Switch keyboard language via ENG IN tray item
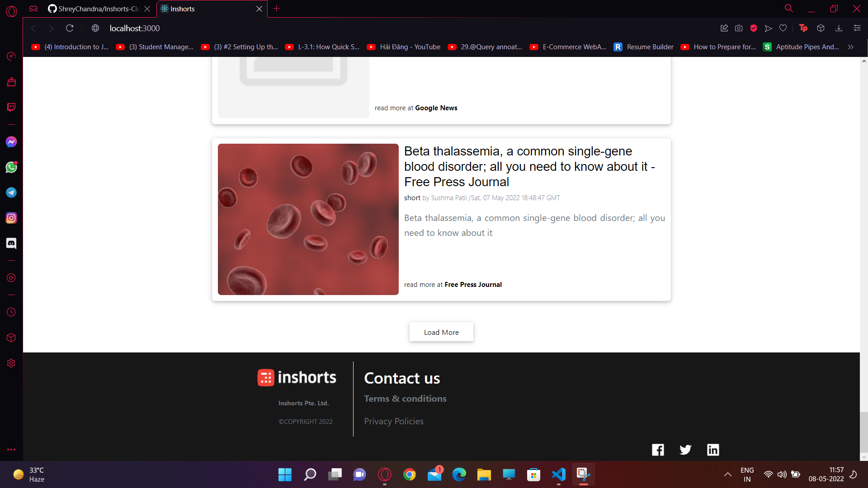The width and height of the screenshot is (868, 488). point(747,474)
